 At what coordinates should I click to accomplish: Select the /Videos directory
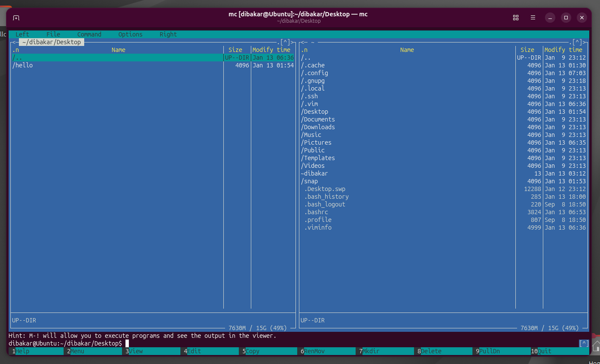(443, 166)
